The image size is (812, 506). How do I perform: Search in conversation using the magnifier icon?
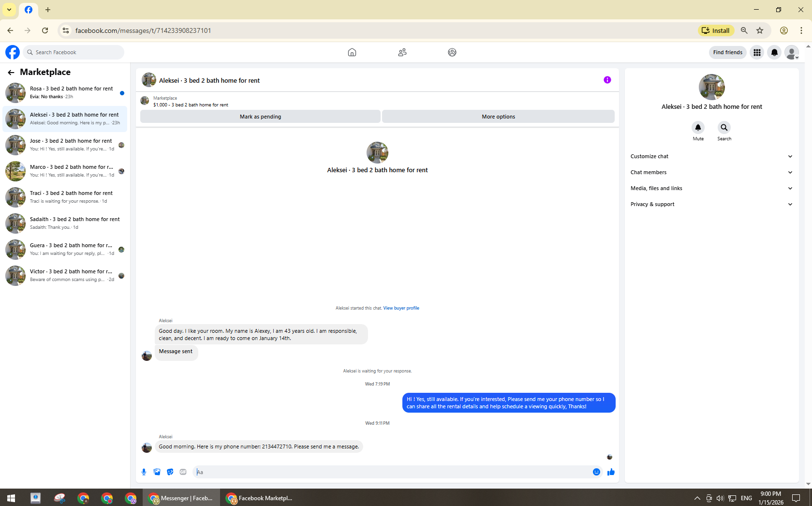(x=724, y=128)
